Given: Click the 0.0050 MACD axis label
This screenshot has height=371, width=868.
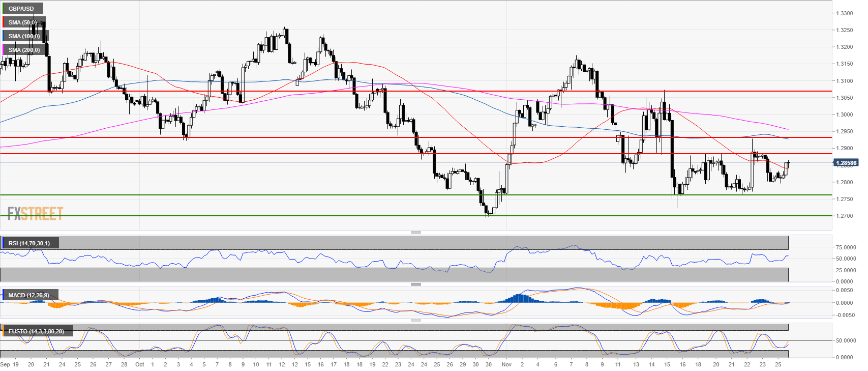Looking at the screenshot, I should 846,290.
